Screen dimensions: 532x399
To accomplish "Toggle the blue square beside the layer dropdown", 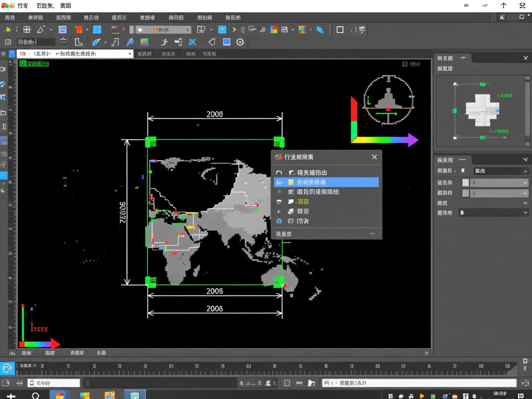I will click(12, 54).
